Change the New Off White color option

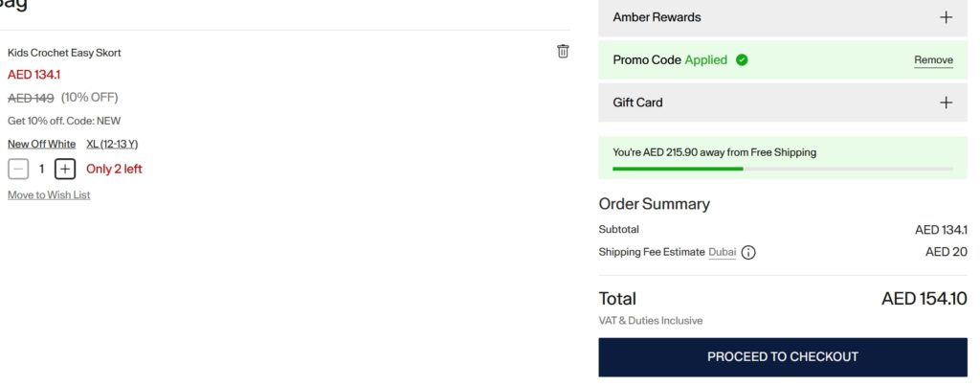click(x=41, y=144)
